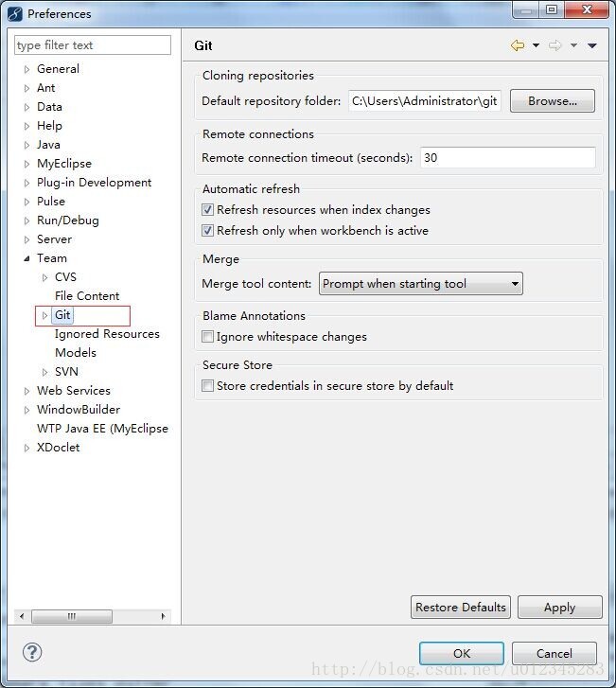Viewport: 616px width, 688px height.
Task: Open the forward history dropdown arrow
Action: [x=573, y=45]
